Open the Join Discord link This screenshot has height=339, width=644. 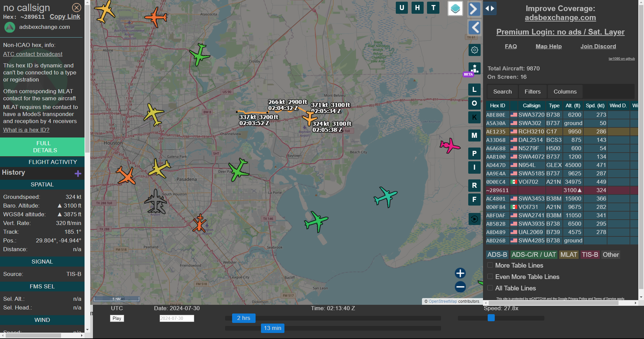tap(598, 46)
